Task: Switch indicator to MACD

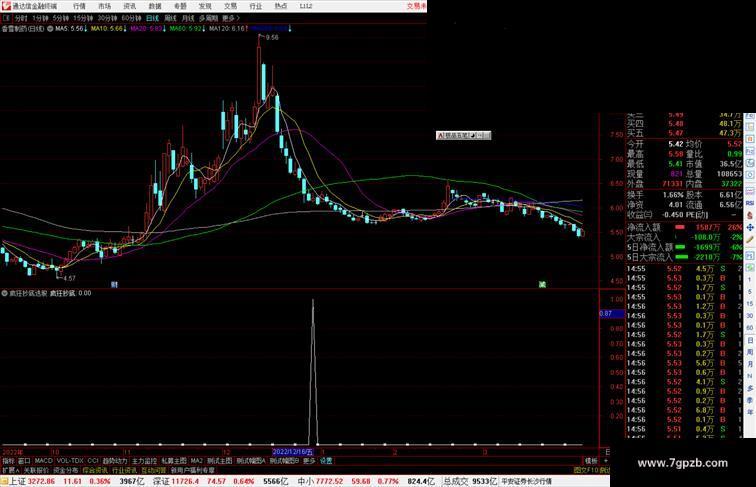Action: [x=43, y=461]
